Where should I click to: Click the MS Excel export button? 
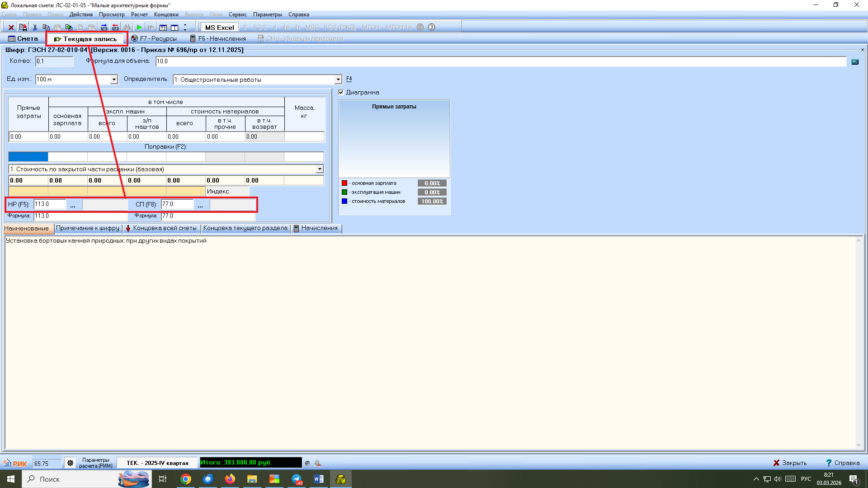tap(219, 28)
